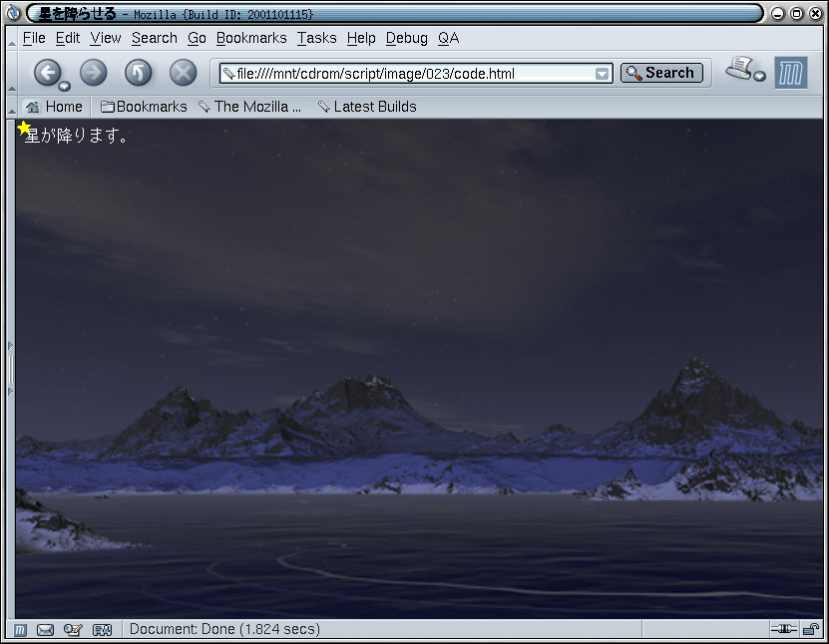
Task: Open the File menu
Action: tap(34, 38)
